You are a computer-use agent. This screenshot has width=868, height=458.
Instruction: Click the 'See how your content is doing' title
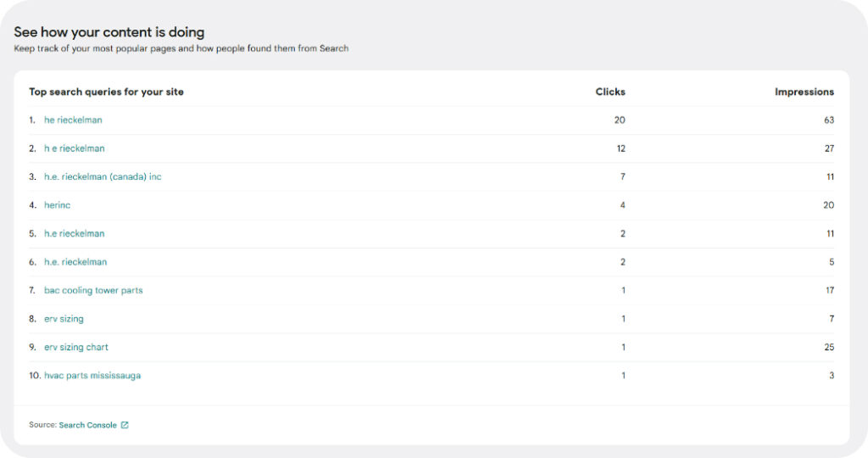coord(109,32)
